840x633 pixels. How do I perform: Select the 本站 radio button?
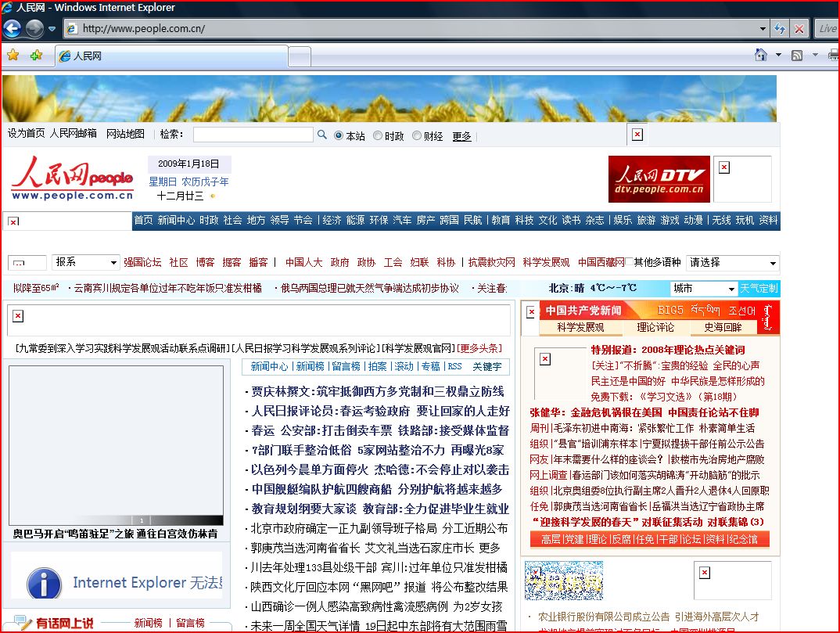tap(339, 135)
